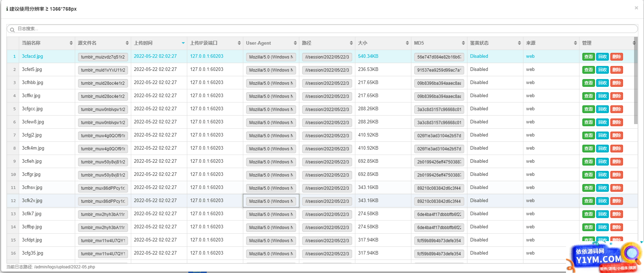
Task: Toggle 上传时间 sort arrow
Action: pyautogui.click(x=183, y=43)
